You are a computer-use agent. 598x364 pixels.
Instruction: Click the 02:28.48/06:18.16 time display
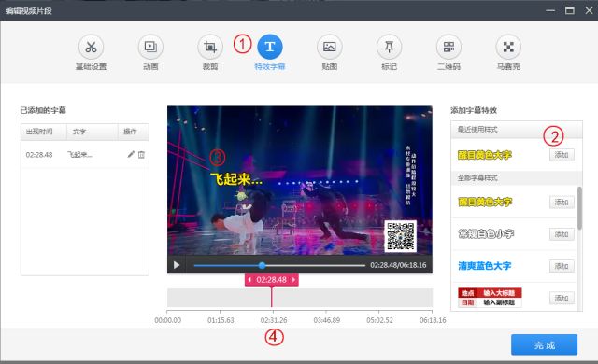tap(398, 265)
